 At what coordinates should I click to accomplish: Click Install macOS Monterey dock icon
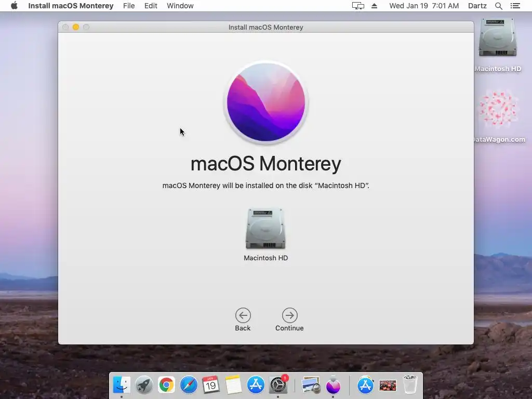(333, 385)
